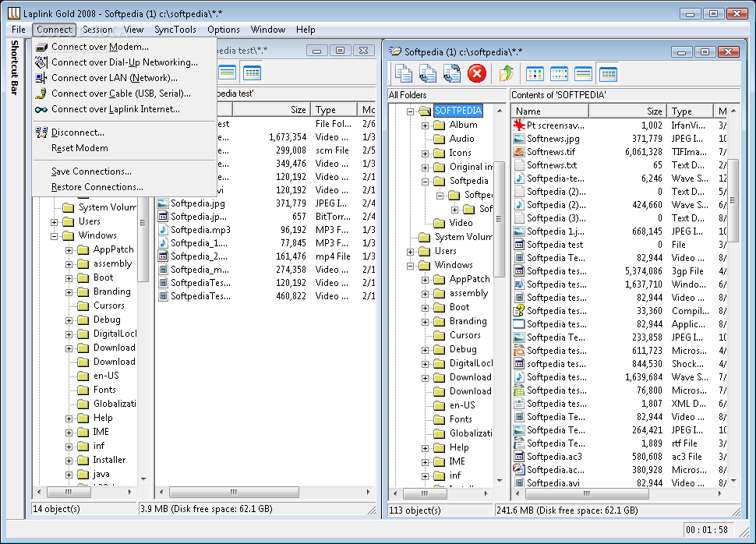Select the Audio folder in right tree
This screenshot has width=756, height=544.
(x=462, y=139)
